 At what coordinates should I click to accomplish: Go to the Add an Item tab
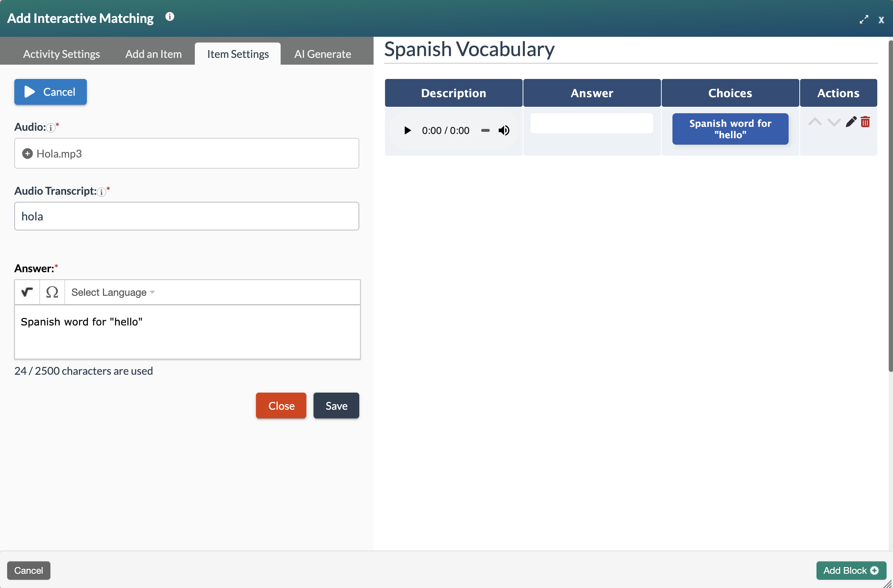[x=153, y=54]
